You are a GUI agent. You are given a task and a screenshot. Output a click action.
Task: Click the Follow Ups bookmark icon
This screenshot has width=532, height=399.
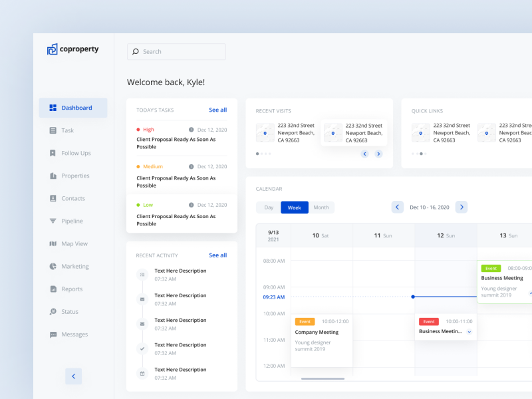53,153
